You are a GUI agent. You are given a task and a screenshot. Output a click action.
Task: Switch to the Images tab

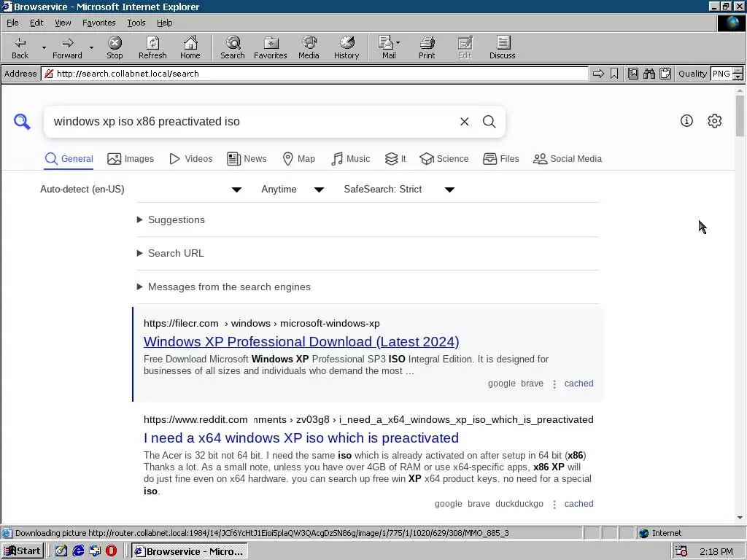(x=131, y=158)
